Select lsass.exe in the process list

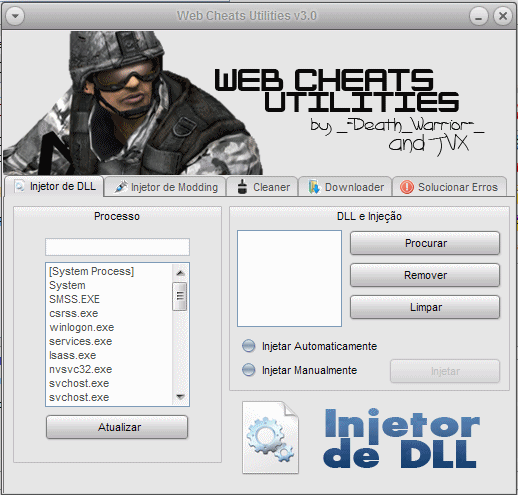tap(109, 355)
